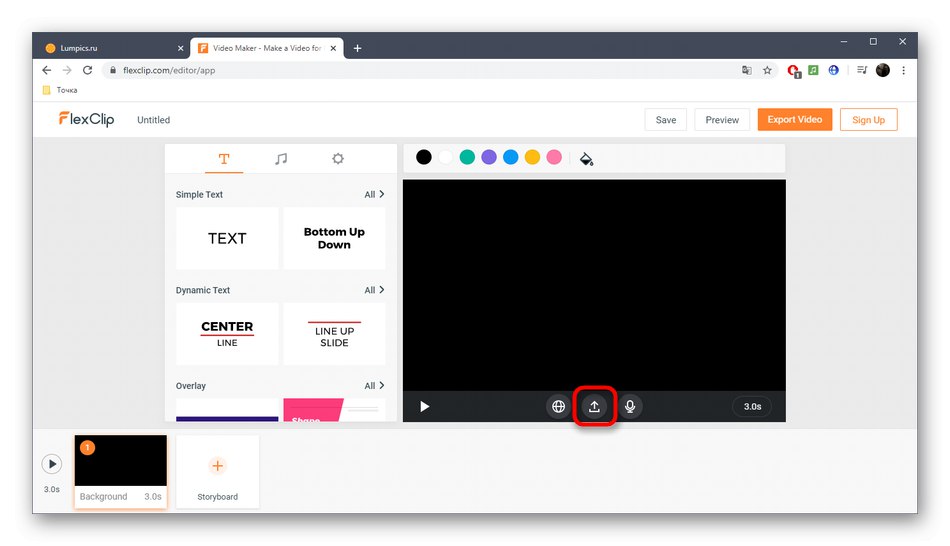The image size is (950, 546).
Task: Go forward in browser history
Action: point(67,70)
